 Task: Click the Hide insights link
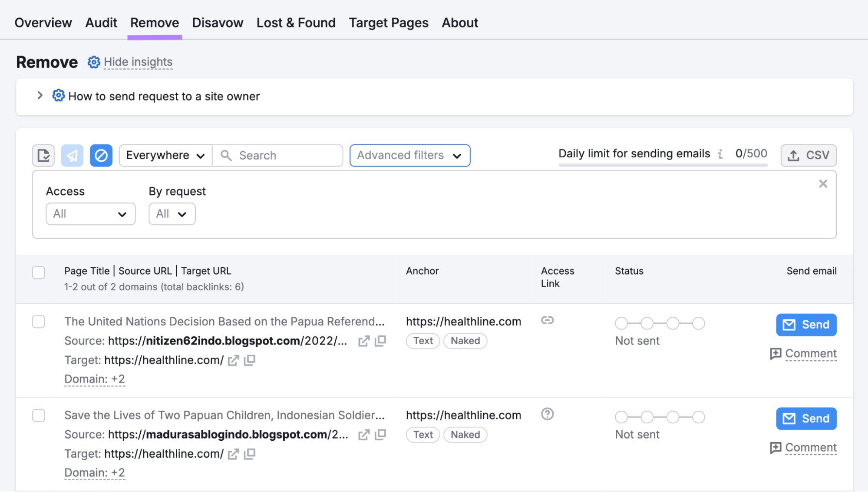(138, 62)
